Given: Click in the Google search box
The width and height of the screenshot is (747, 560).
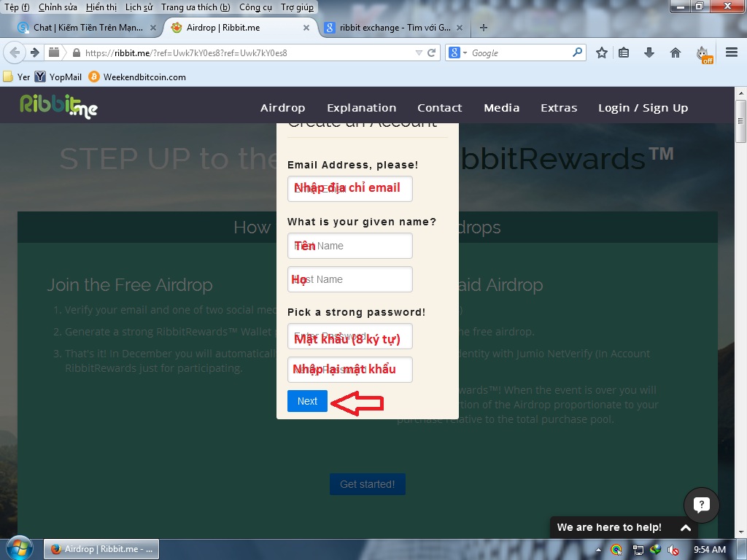Looking at the screenshot, I should point(520,52).
